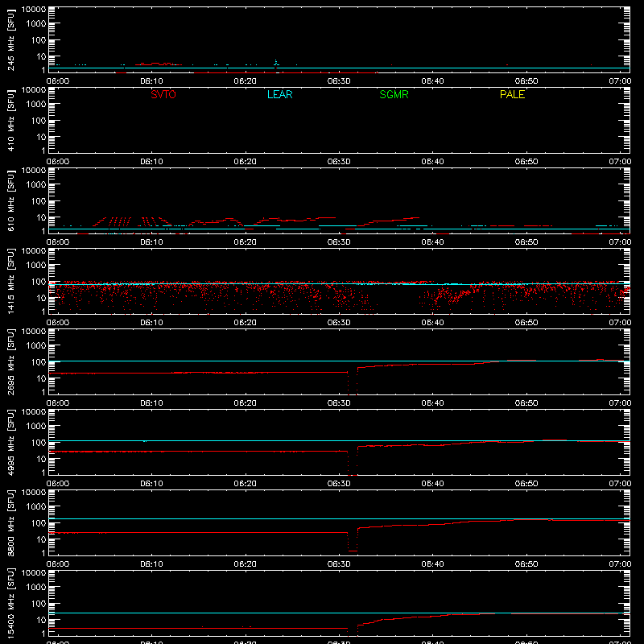Click 06:50 tick label under 8800 MHz panel
This screenshot has height=644, width=644.
point(526,564)
